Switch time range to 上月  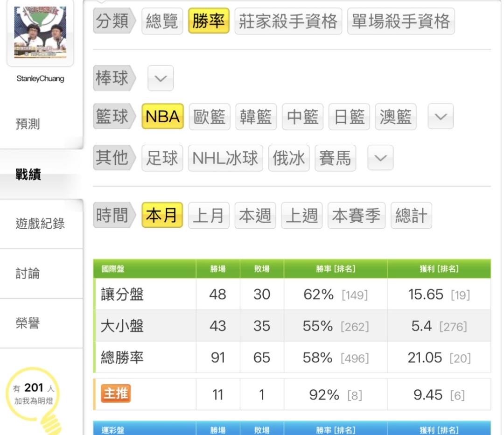[x=209, y=216]
